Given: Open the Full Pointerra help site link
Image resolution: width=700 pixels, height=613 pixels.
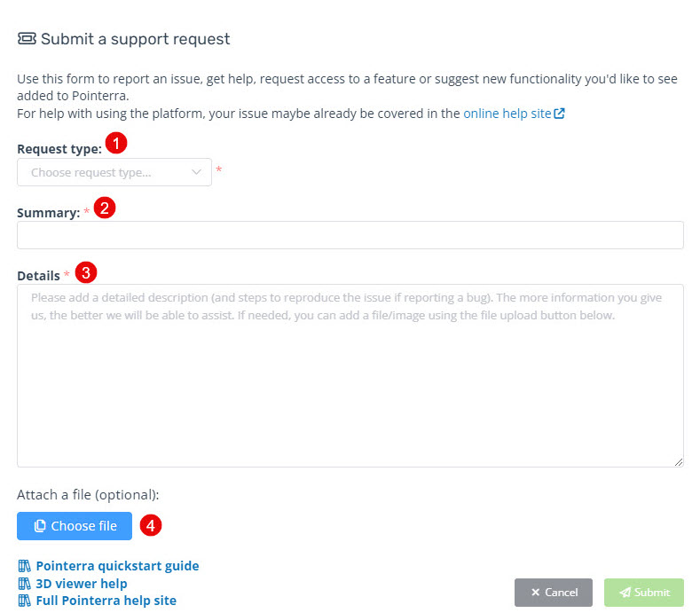Looking at the screenshot, I should (106, 601).
